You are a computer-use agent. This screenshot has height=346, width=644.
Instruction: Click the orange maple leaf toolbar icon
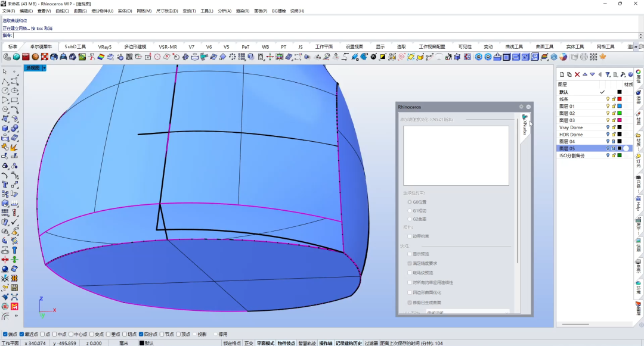pos(603,57)
